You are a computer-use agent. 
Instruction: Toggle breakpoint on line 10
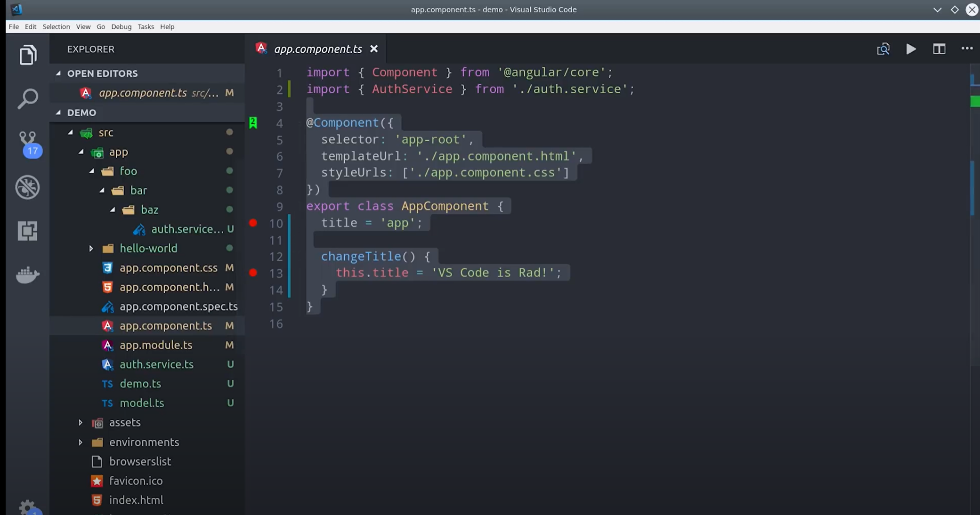(253, 223)
